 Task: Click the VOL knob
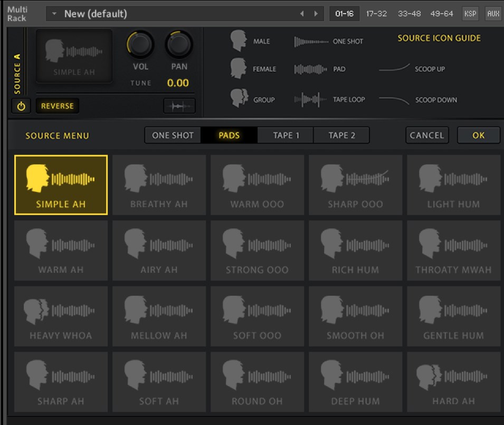coord(140,45)
